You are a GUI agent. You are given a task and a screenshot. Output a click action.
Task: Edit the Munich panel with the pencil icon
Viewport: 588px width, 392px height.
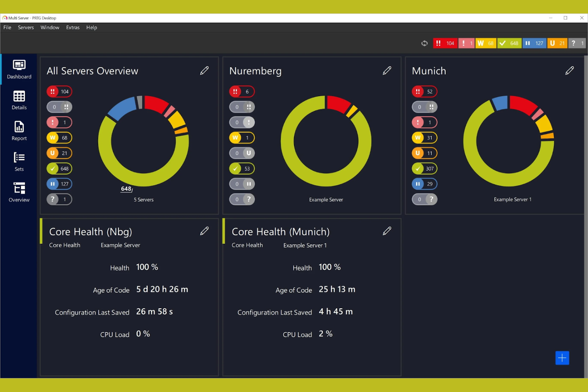[570, 70]
